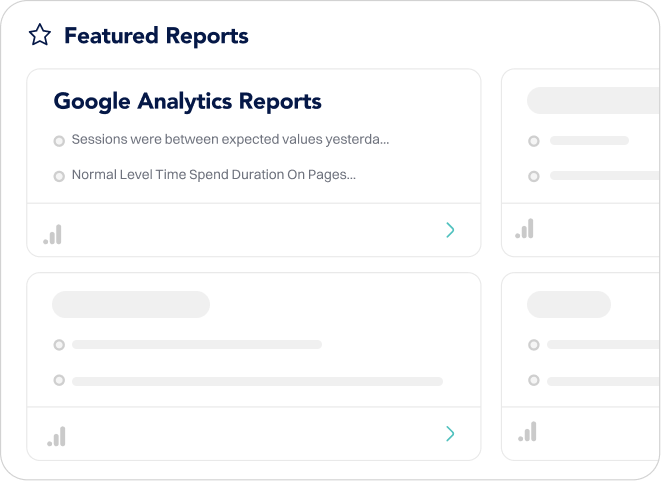The width and height of the screenshot is (661, 481).
Task: Click bar chart icon in bottom-left placeholder card
Action: [x=56, y=436]
